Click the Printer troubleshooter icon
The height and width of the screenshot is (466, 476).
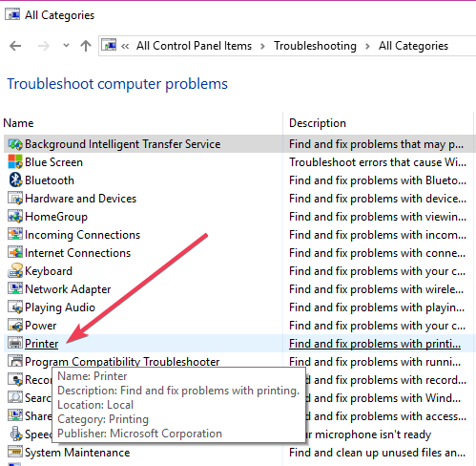[x=15, y=344]
